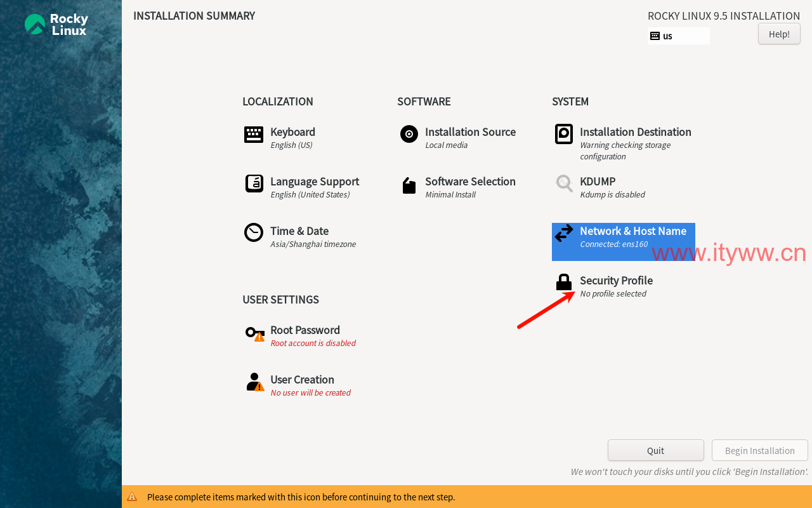Screen dimensions: 812x508
Task: Click the 'Local media' text
Action: pos(446,145)
